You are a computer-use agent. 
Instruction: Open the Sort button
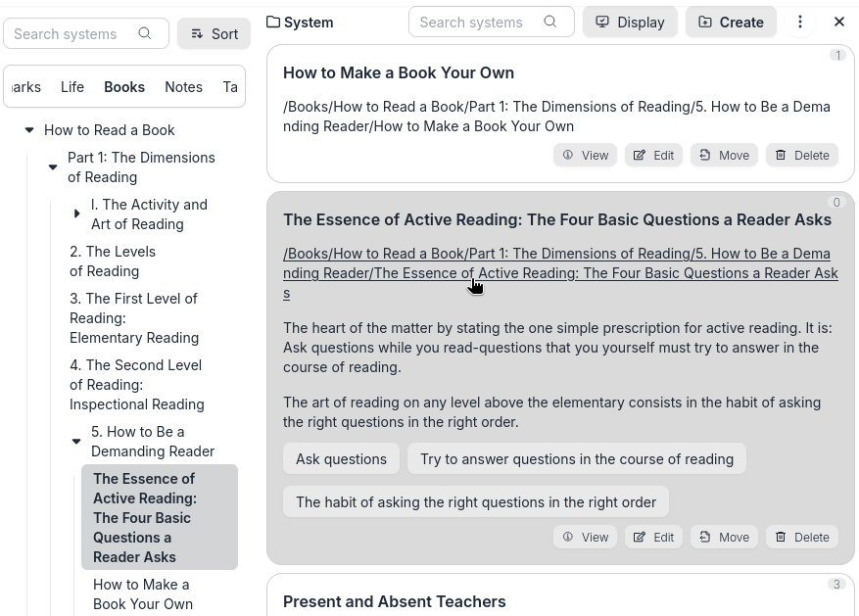(x=214, y=33)
